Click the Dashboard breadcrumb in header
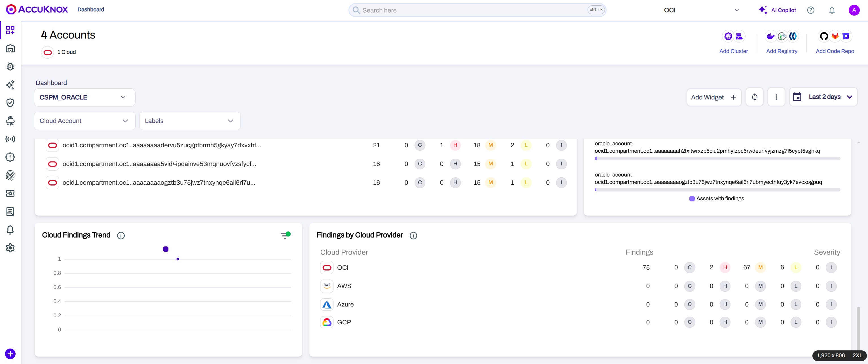 [91, 9]
